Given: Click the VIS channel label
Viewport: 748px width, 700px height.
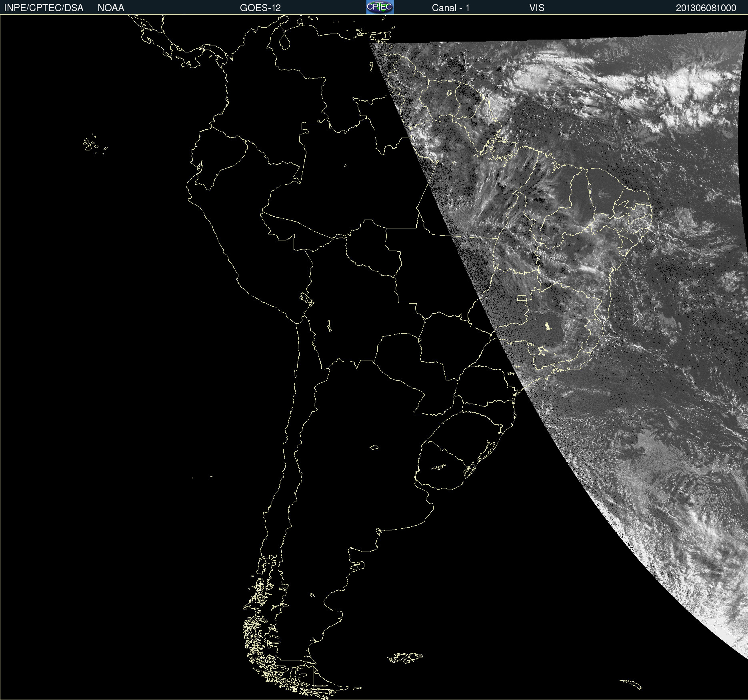Looking at the screenshot, I should (x=537, y=8).
